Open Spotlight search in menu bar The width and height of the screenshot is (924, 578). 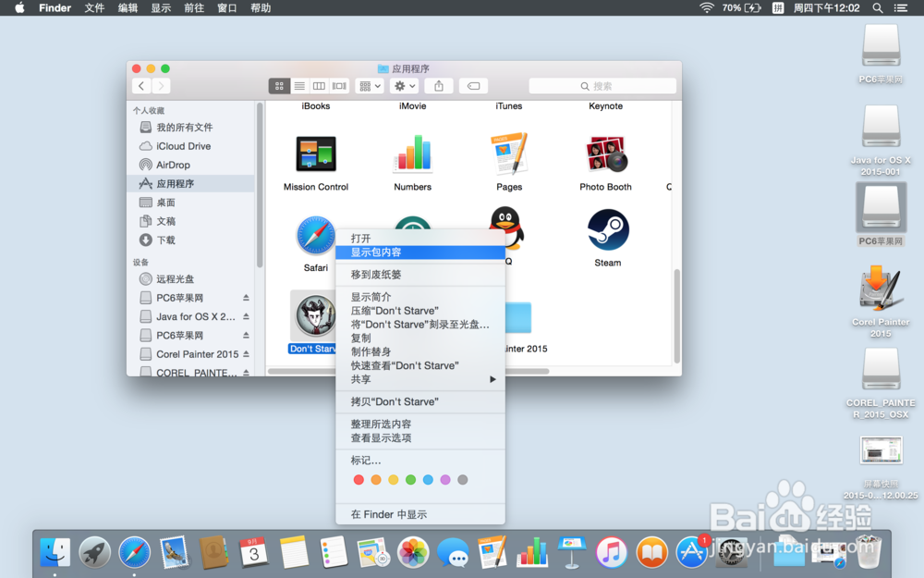tap(878, 7)
